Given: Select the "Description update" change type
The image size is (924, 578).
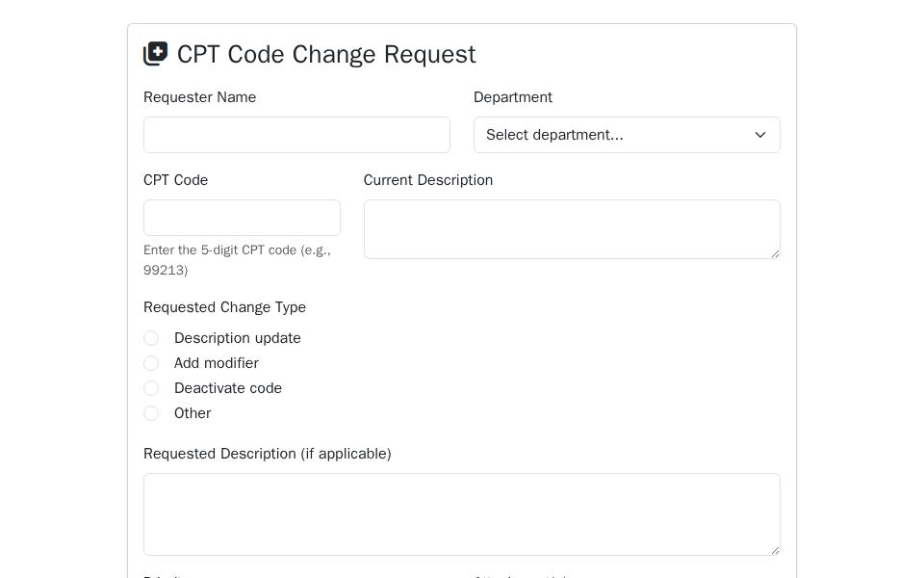Looking at the screenshot, I should point(151,338).
